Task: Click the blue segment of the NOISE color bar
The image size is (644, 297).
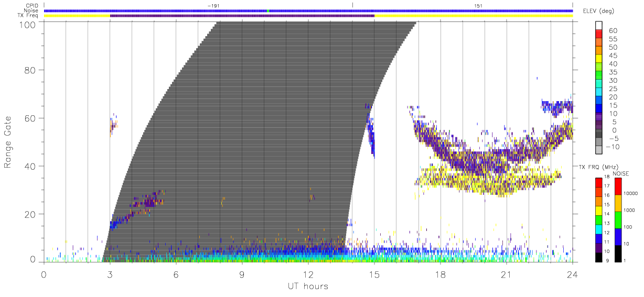Action: coord(618,236)
